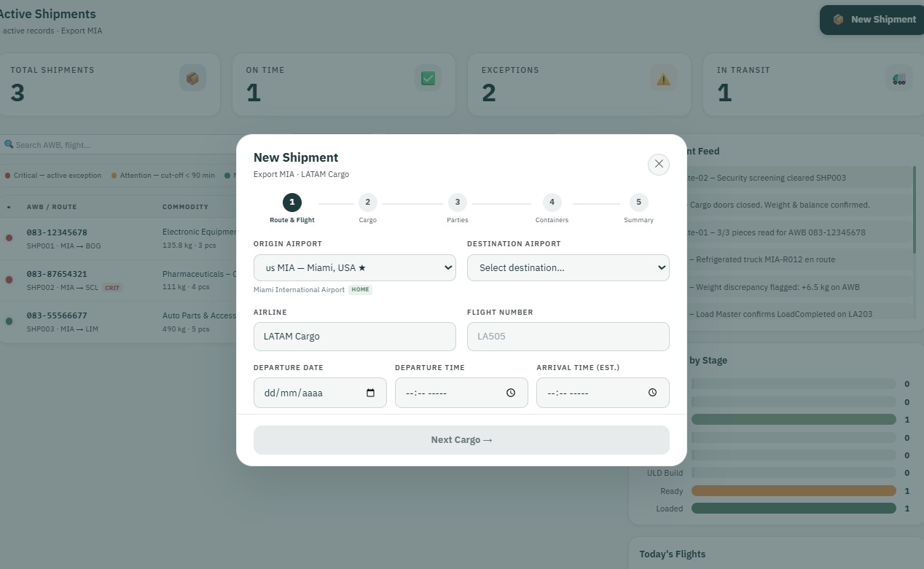Close the New Shipment dialog
This screenshot has width=924, height=569.
[659, 164]
